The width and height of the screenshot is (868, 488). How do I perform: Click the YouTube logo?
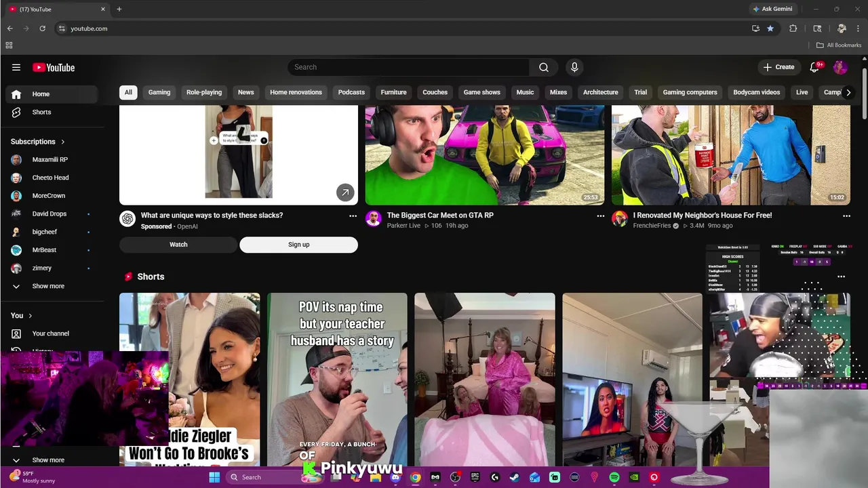pos(54,67)
